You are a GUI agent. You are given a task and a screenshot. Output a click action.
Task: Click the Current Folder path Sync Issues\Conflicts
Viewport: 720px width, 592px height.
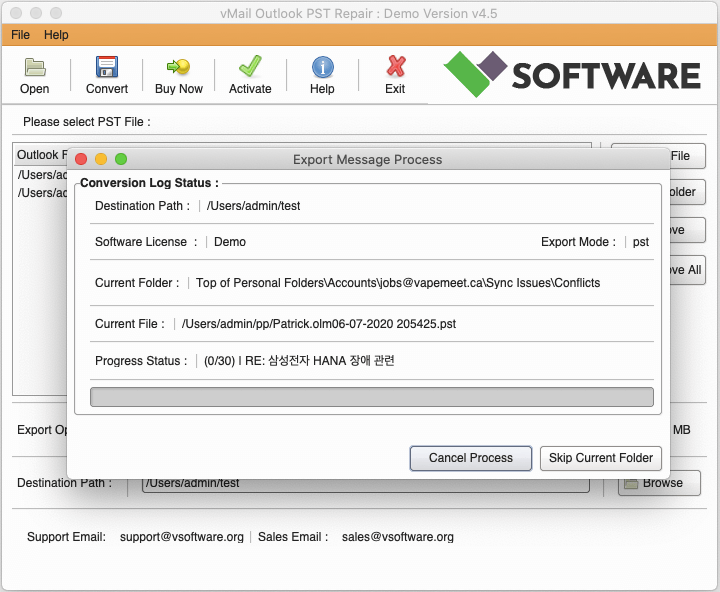398,283
